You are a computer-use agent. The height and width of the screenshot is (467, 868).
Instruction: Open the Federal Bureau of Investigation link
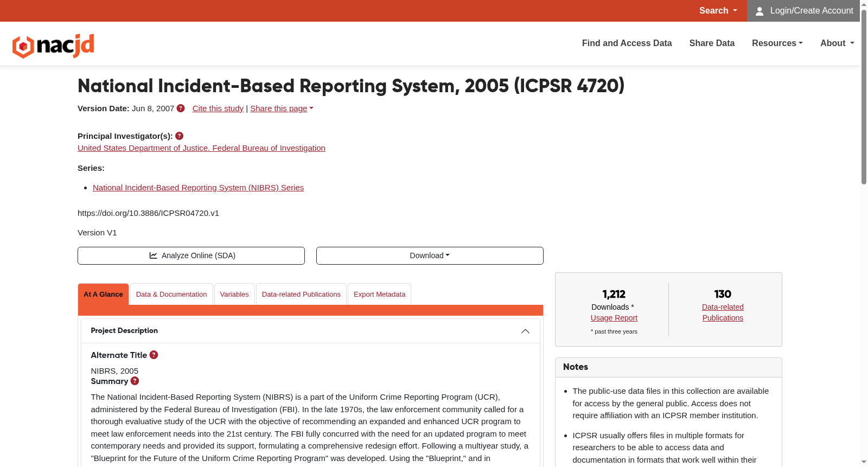click(x=201, y=148)
